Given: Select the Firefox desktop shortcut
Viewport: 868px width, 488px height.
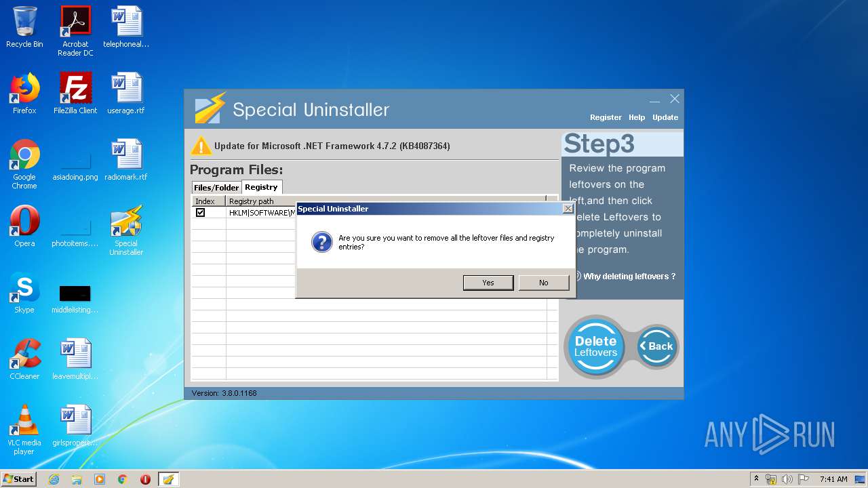Looking at the screenshot, I should coord(24,94).
